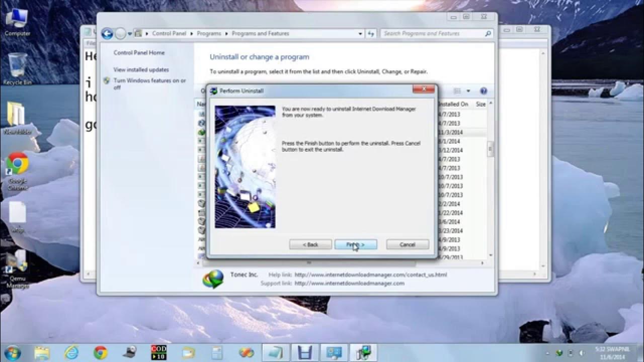Open the Google Chrome desktop shortcut
Image resolution: width=644 pixels, height=362 pixels.
pyautogui.click(x=18, y=172)
